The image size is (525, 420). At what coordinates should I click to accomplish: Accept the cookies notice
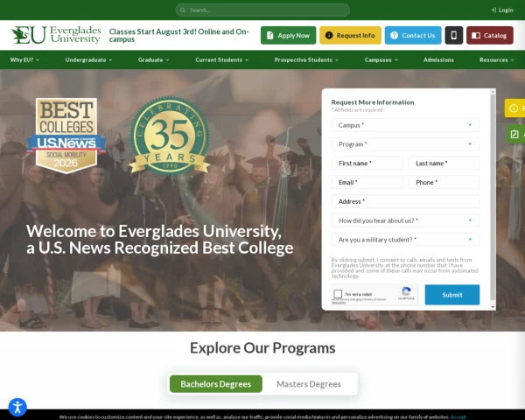pyautogui.click(x=458, y=417)
